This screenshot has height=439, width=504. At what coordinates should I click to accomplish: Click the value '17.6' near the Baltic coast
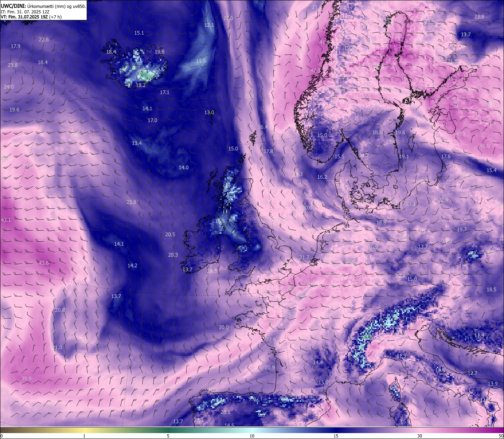tap(446, 157)
